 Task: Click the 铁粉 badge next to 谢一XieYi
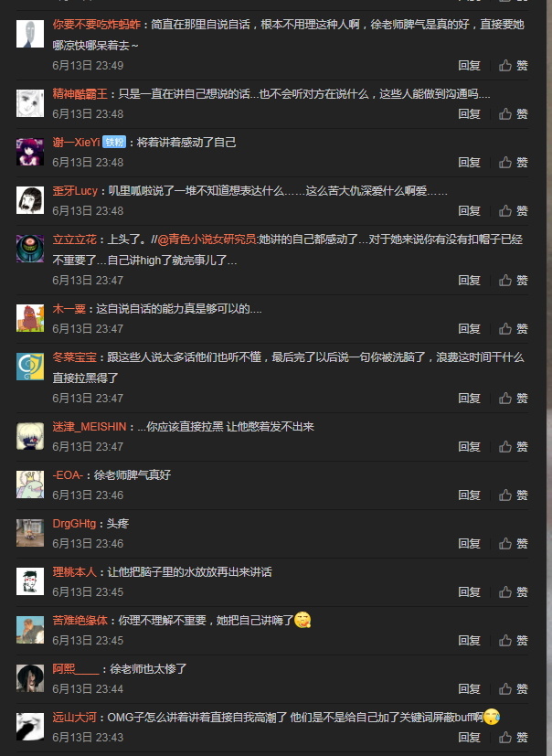114,143
